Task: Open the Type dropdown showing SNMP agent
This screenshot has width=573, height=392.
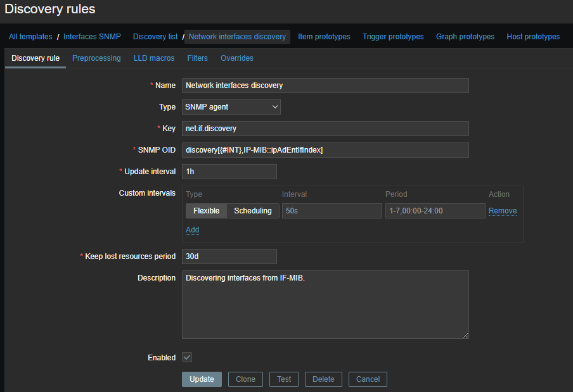Action: pos(231,107)
